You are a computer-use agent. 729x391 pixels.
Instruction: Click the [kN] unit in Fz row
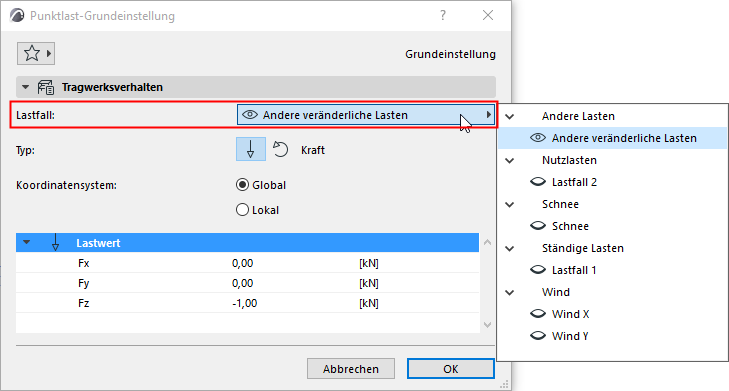(369, 303)
